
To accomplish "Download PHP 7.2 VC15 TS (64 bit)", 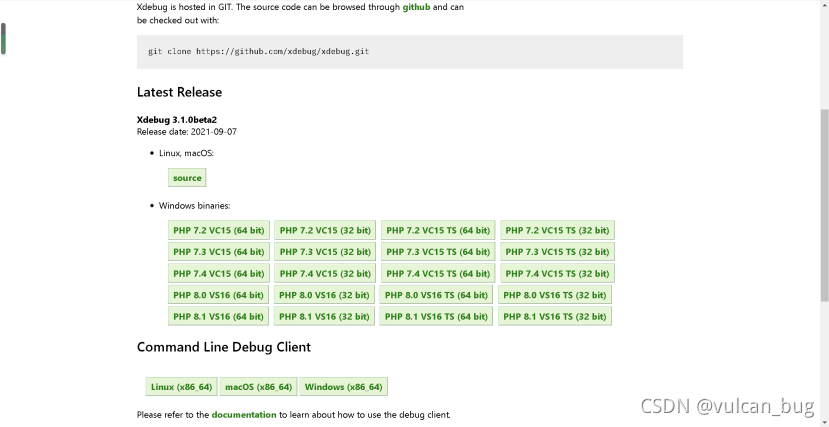I will [x=438, y=230].
